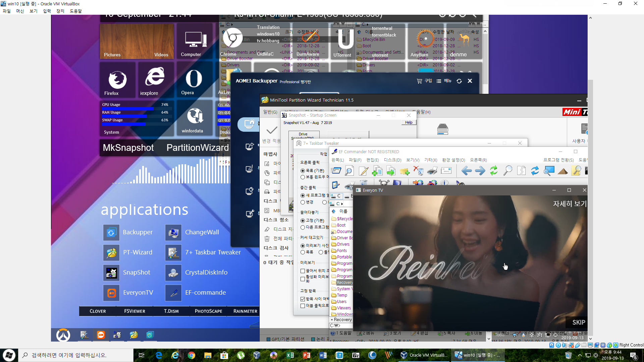644x362 pixels.
Task: Open 7-Zip from host taskbar
Action: (x=356, y=355)
